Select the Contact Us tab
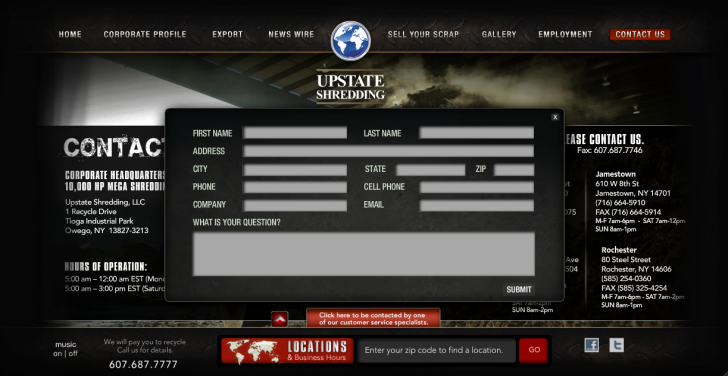Image resolution: width=728 pixels, height=376 pixels. (640, 34)
